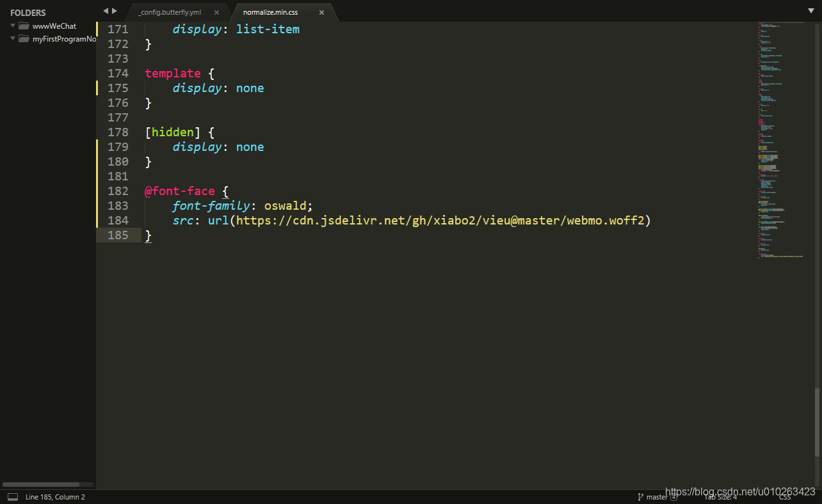Click the closing brace on line 176
The image size is (822, 504).
(x=149, y=103)
